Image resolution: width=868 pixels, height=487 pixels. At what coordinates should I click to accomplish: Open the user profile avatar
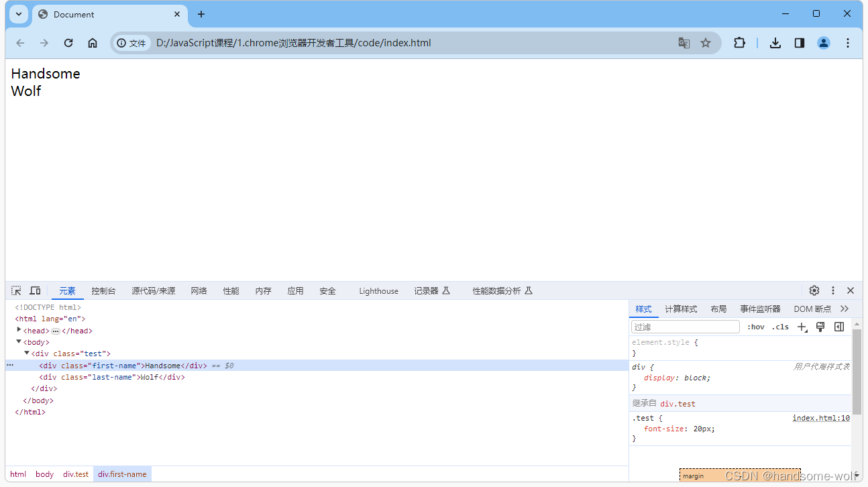coord(824,43)
